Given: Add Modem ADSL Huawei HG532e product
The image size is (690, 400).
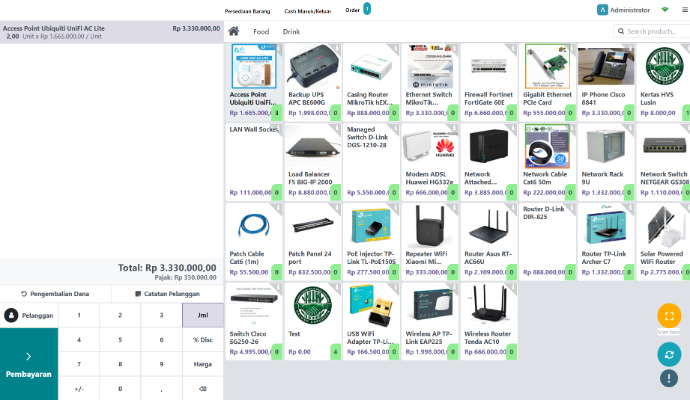Looking at the screenshot, I should [x=430, y=161].
